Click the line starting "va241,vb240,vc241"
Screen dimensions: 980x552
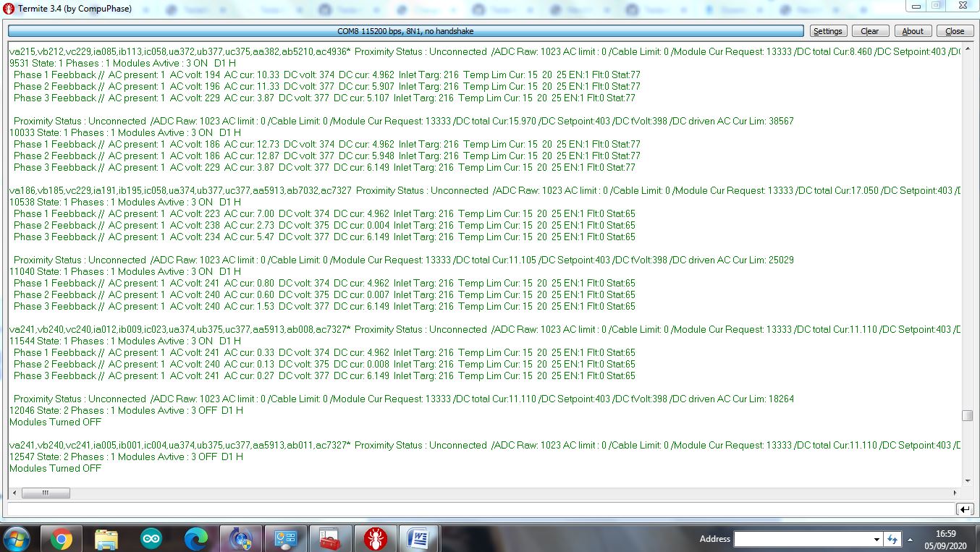tap(485, 445)
